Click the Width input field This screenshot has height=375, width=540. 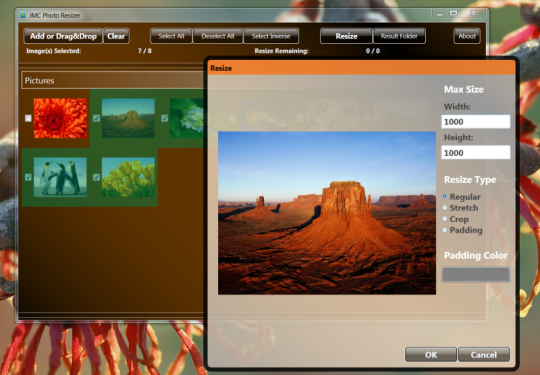pos(476,122)
